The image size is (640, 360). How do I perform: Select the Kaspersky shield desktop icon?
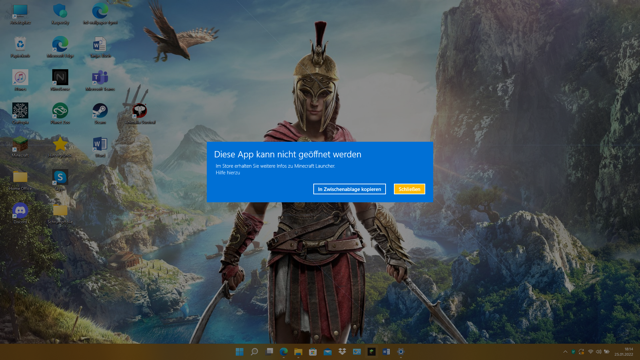point(60,11)
